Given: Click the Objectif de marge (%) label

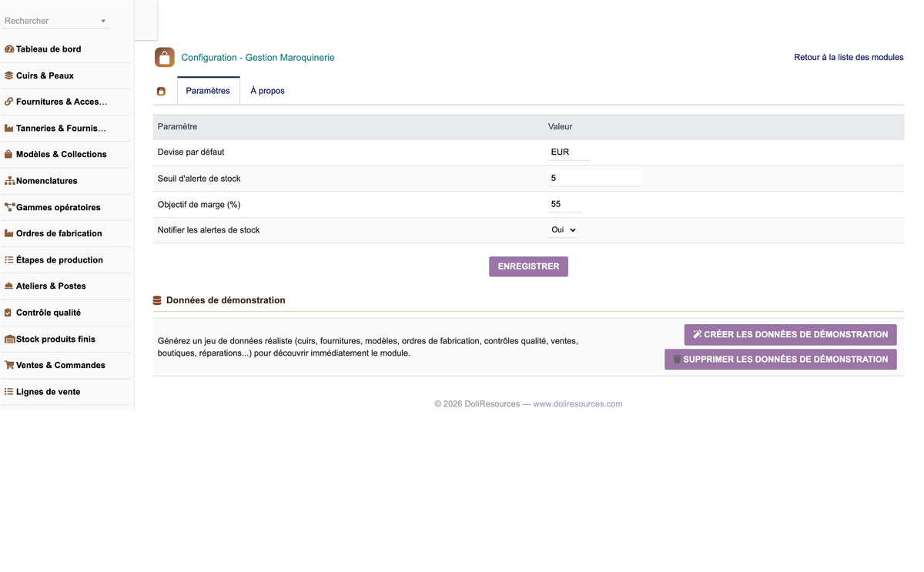Looking at the screenshot, I should click(x=199, y=205).
